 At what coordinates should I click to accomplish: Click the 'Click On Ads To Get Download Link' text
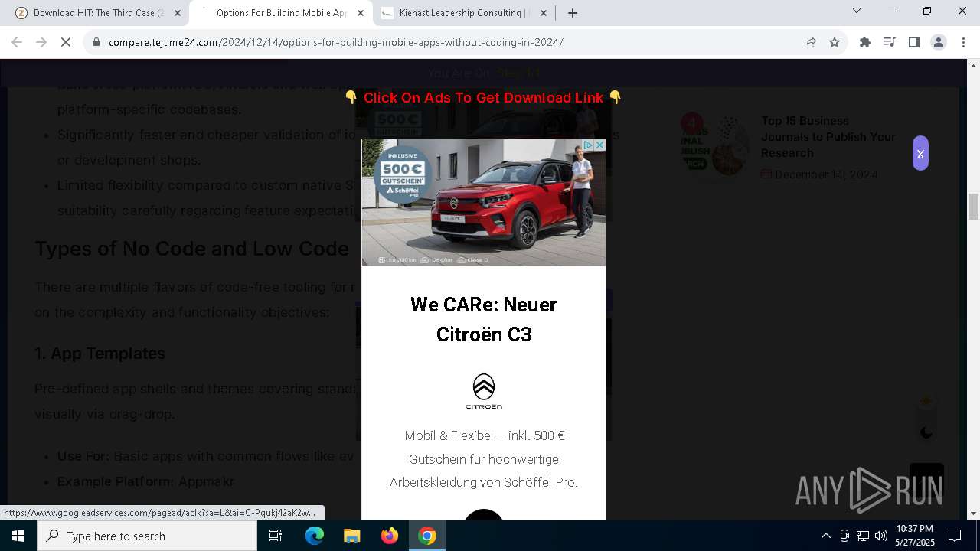tap(483, 98)
